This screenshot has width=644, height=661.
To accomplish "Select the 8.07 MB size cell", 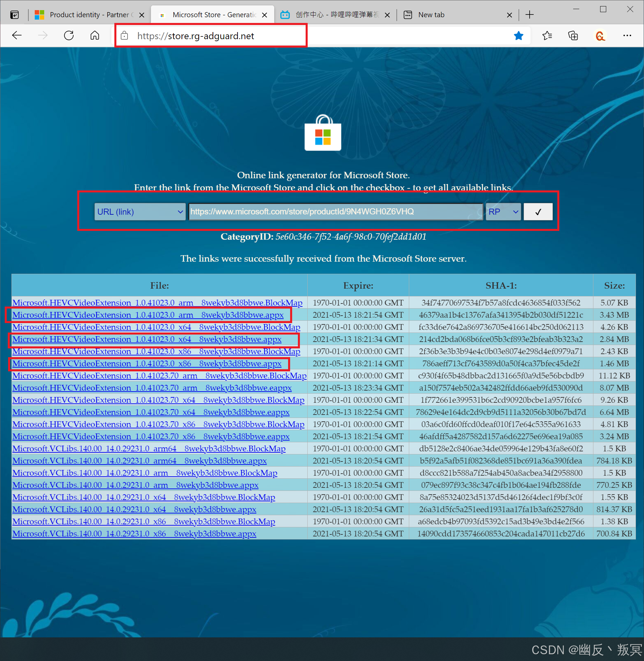I will 614,388.
